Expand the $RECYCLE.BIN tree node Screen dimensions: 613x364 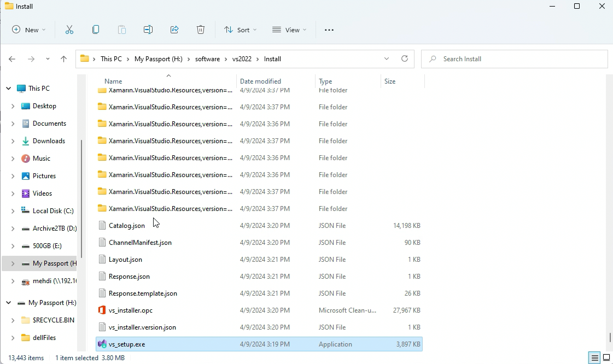(x=13, y=320)
